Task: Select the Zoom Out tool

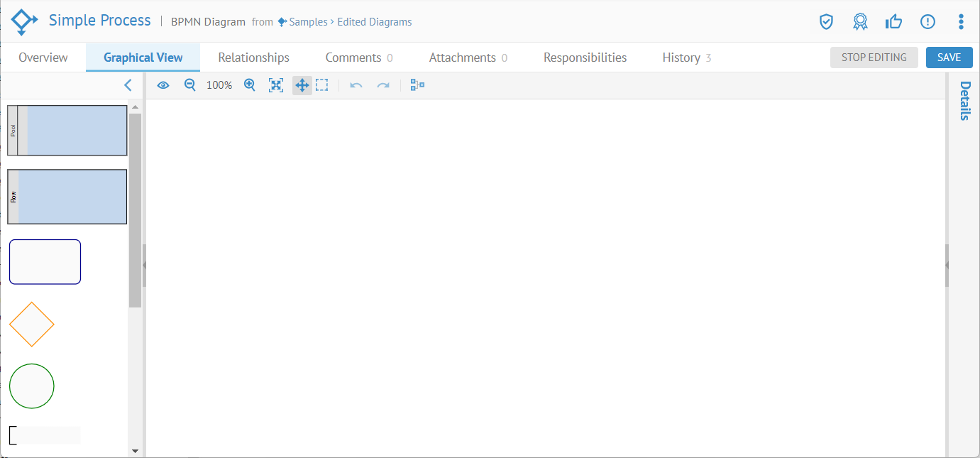Action: [189, 84]
